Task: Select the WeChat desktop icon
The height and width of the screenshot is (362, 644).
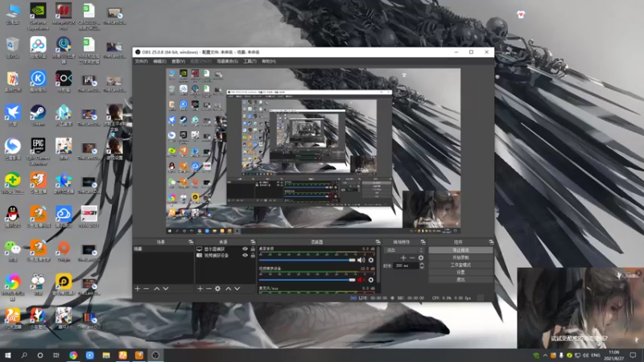Action: [x=12, y=251]
